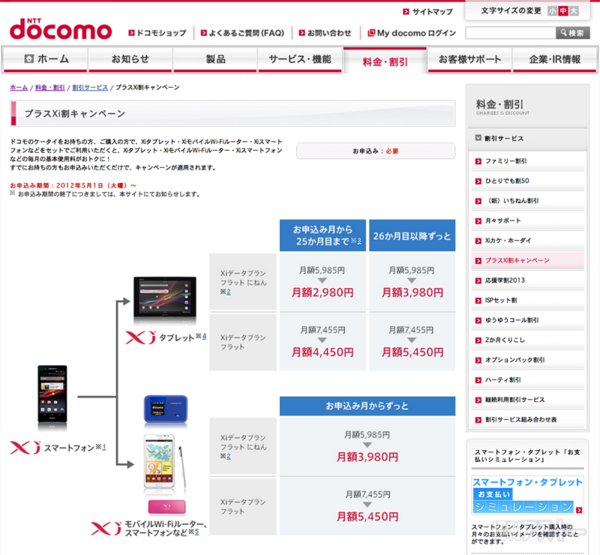
Task: Click the pink Wi-Fi router image
Action: tap(167, 507)
